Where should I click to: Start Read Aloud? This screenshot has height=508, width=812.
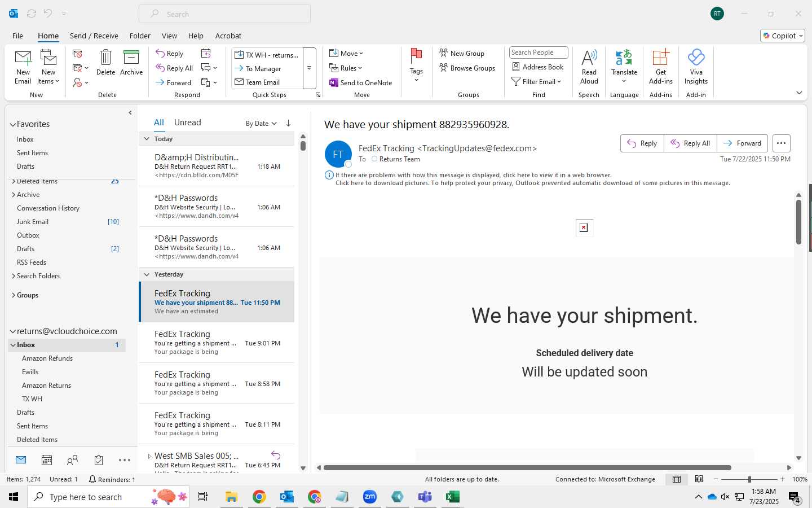tap(589, 67)
